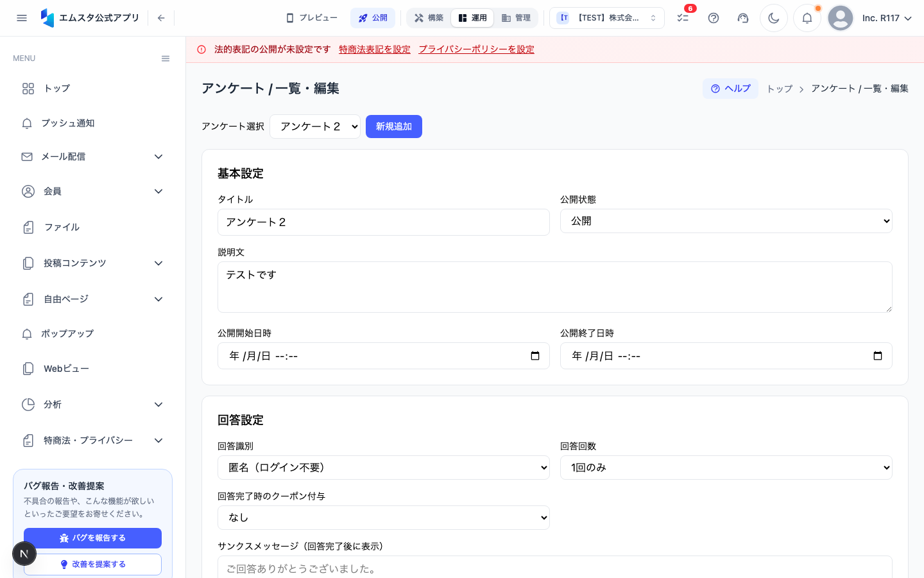Switch to the 運用 tab

pos(472,18)
